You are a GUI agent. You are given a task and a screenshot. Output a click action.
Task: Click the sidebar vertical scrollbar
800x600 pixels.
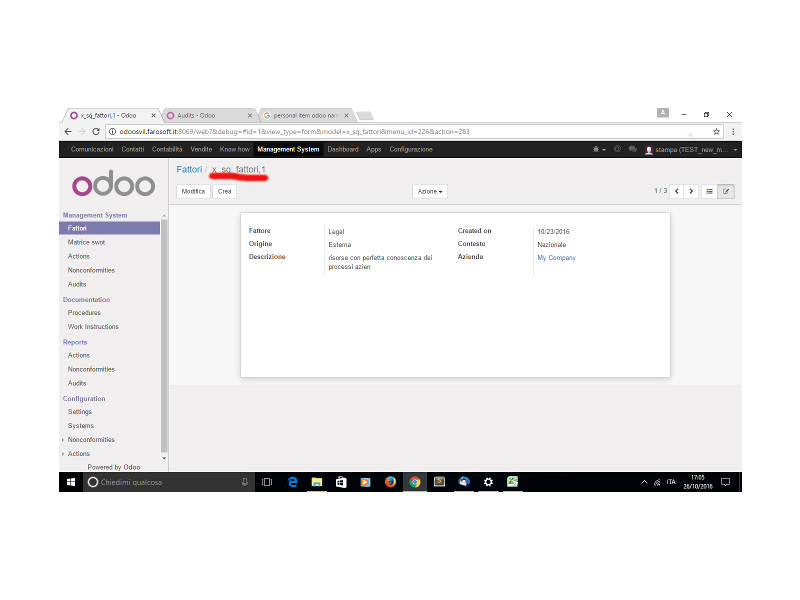coord(164,334)
